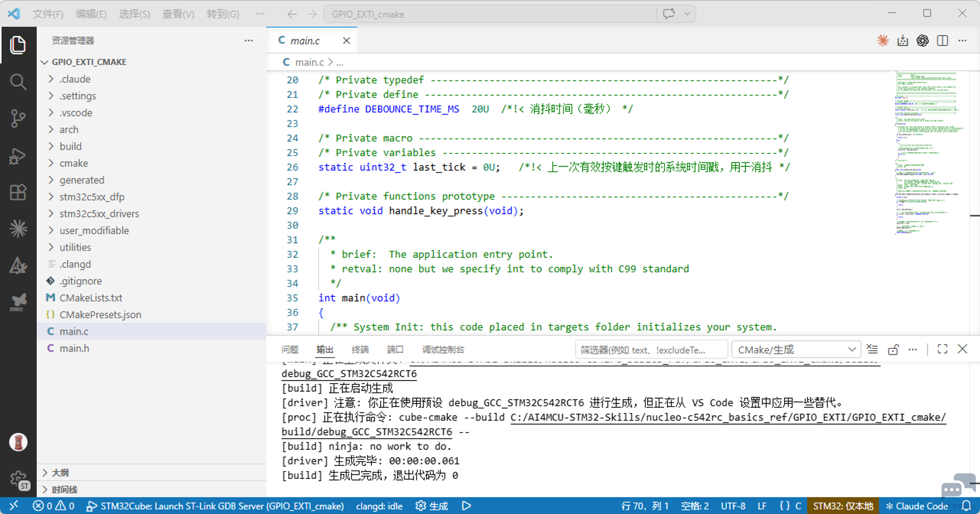Split the editor to the right
980x514 pixels.
(942, 41)
